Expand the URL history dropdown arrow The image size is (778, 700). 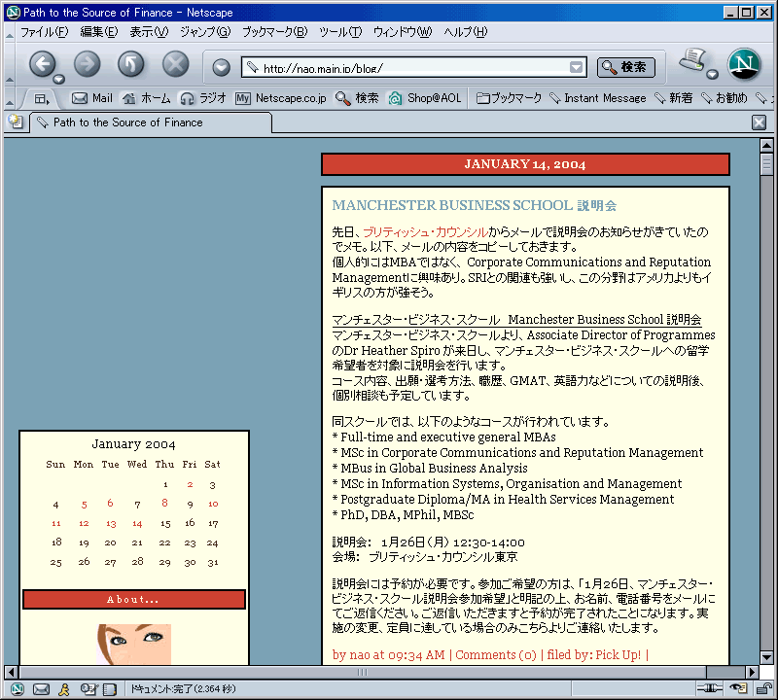576,67
